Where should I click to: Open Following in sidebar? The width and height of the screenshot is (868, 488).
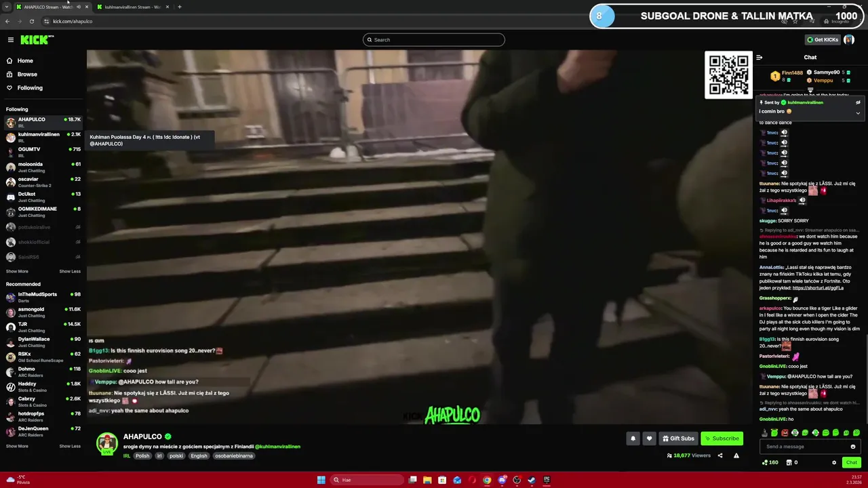coord(30,88)
